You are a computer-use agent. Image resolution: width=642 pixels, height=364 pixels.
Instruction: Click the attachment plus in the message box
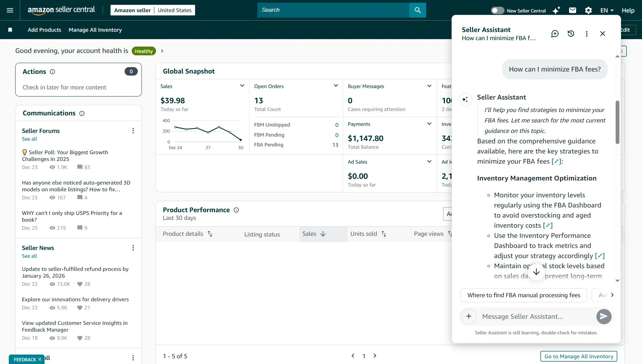(x=469, y=316)
